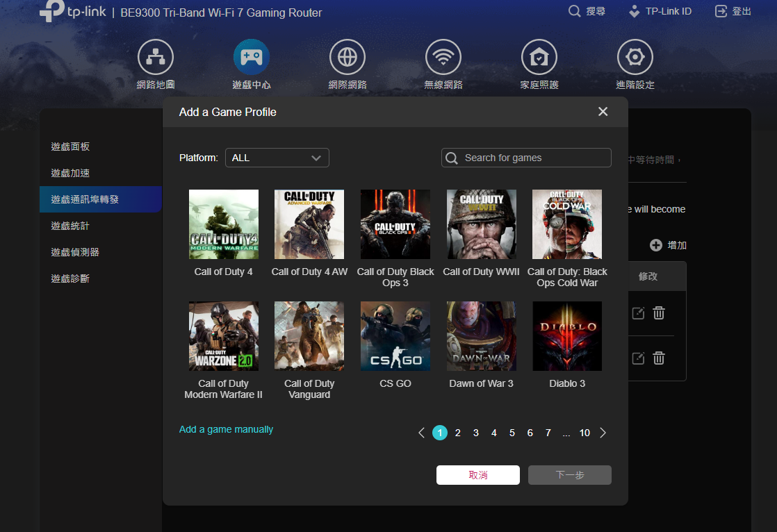
Task: Click the magnifier icon in game search box
Action: (452, 158)
